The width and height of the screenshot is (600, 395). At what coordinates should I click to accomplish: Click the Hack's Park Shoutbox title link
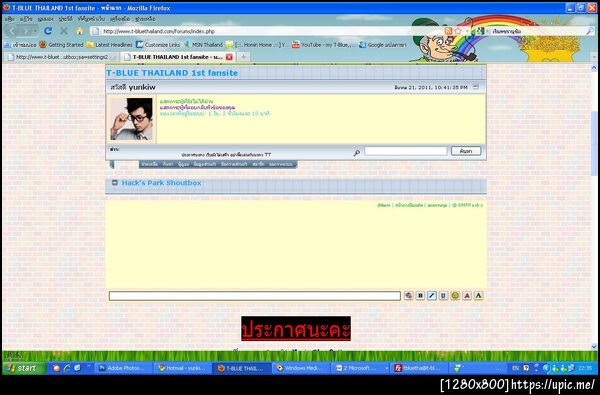point(161,183)
